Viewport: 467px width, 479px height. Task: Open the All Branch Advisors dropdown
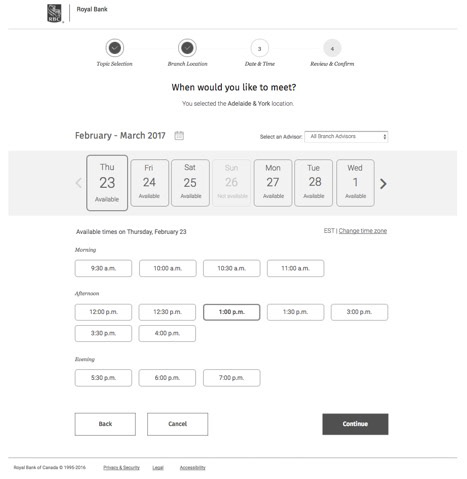tap(346, 136)
